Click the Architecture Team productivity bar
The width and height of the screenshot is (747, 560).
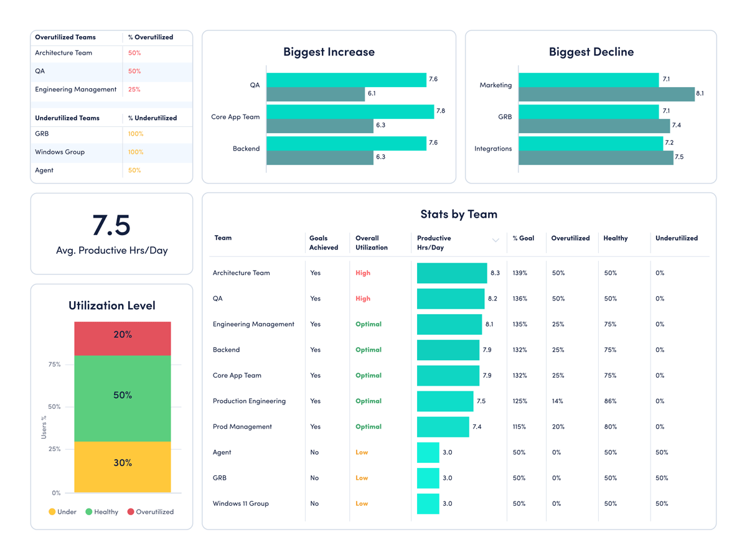pos(451,273)
